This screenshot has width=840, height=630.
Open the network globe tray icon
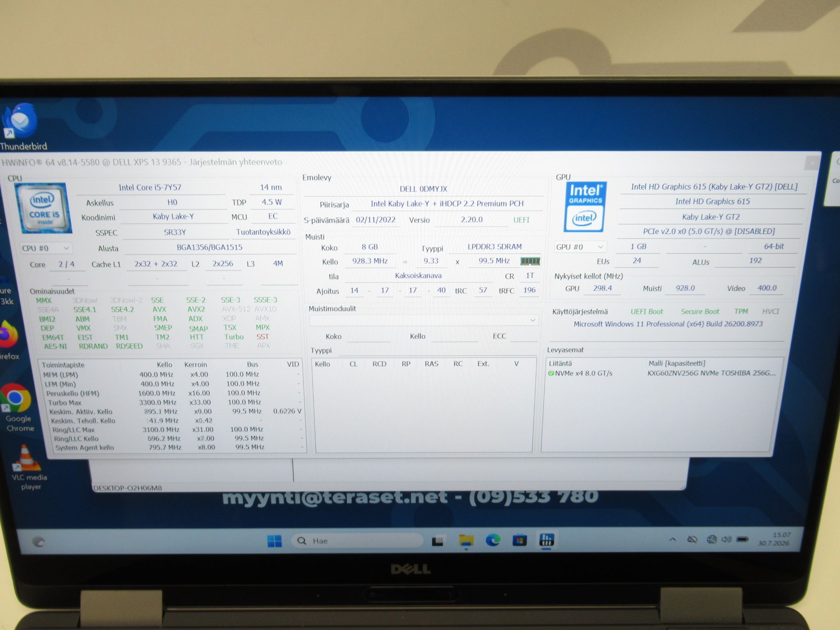coord(712,539)
